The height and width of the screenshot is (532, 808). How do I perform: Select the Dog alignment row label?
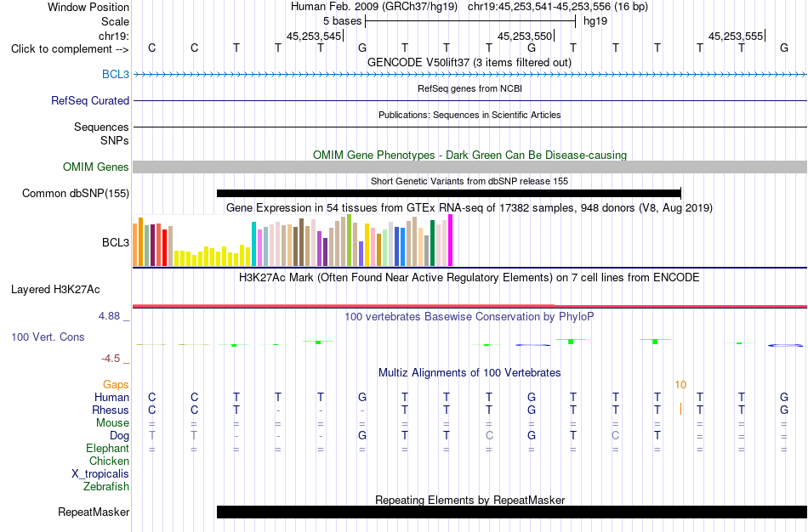pyautogui.click(x=119, y=436)
